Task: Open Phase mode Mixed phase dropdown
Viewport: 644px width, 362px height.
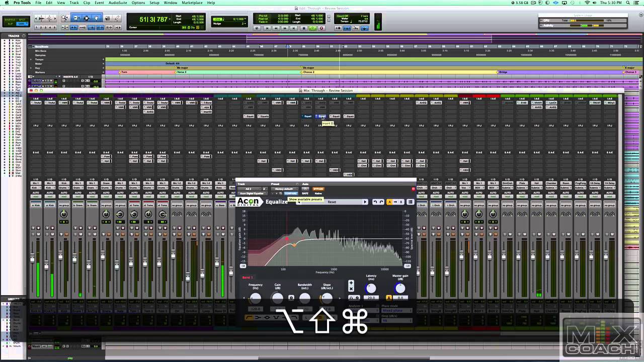Action: [x=397, y=311]
